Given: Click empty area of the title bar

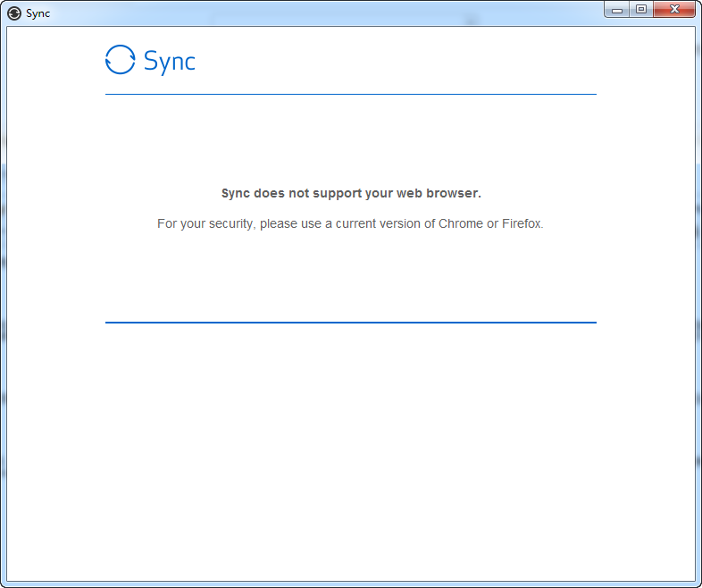Looking at the screenshot, I should (313, 13).
